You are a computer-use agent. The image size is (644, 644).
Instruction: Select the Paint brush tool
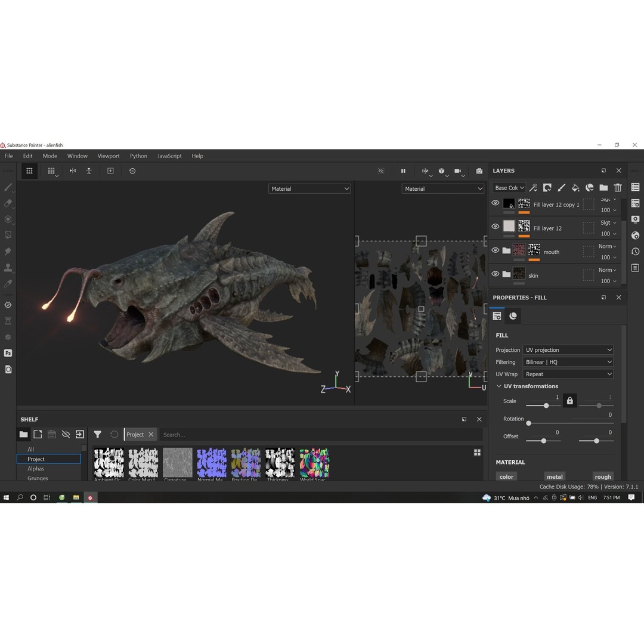pos(8,187)
